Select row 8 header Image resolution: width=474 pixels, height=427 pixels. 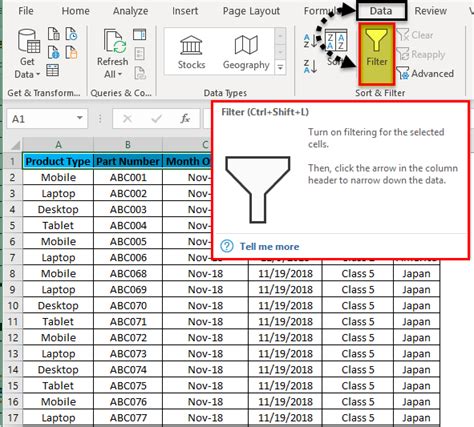click(13, 274)
